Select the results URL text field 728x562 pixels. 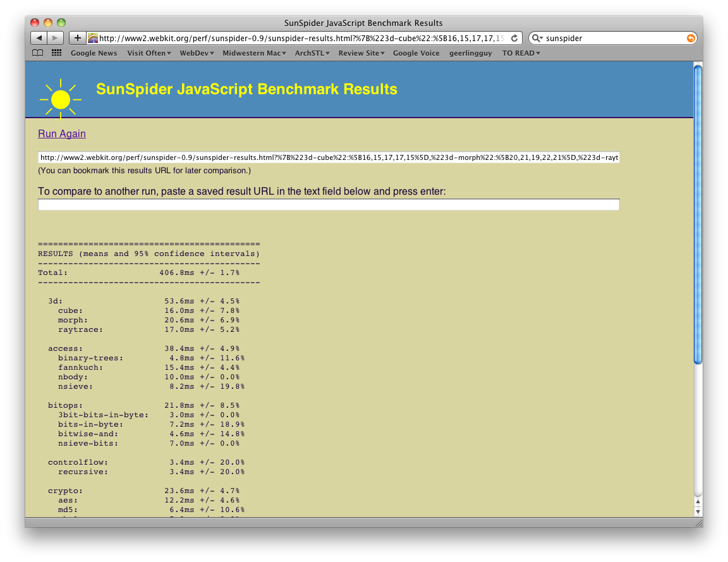click(x=329, y=157)
